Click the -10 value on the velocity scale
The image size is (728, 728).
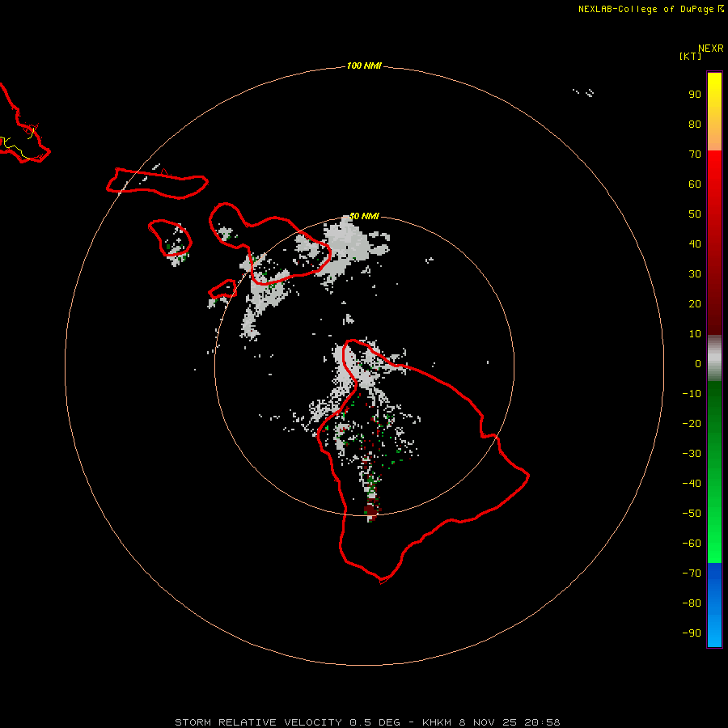(692, 394)
